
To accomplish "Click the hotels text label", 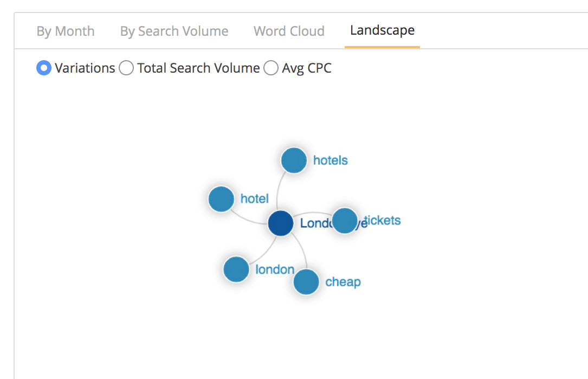I will (331, 160).
